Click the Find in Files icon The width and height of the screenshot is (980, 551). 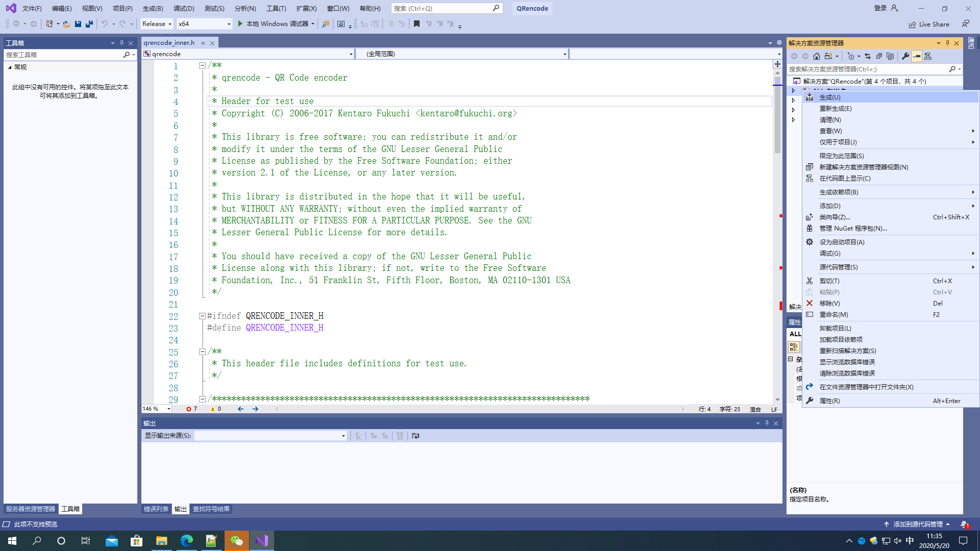pos(326,23)
